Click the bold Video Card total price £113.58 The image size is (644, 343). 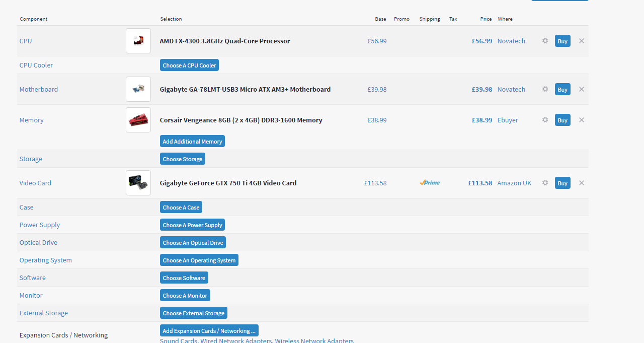point(480,183)
